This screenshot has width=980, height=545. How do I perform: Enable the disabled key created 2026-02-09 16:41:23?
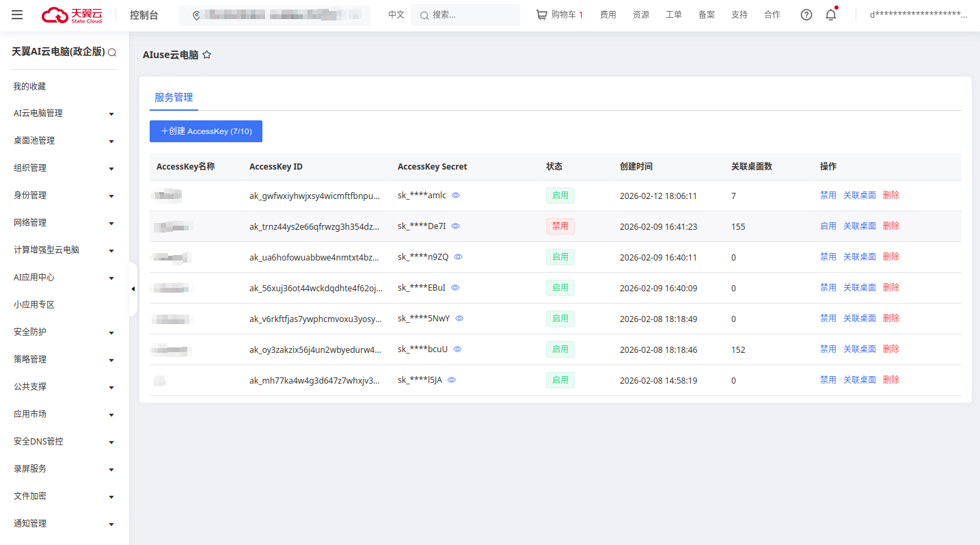pos(828,226)
